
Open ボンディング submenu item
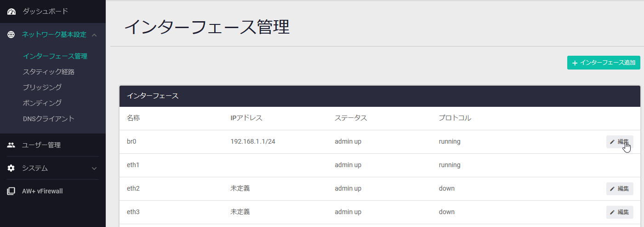coord(42,103)
